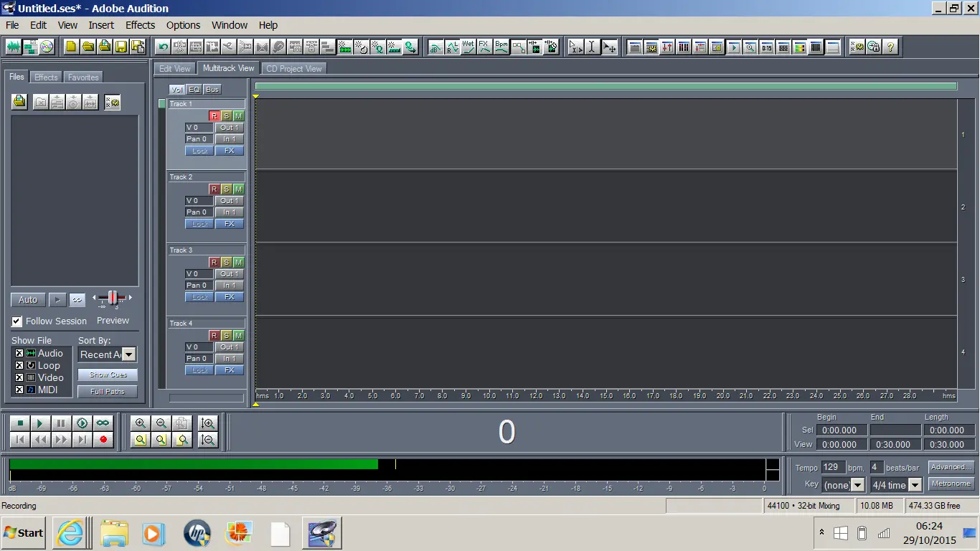Undo the last action with toolbar arrow
Screen dimensions: 980x551
click(163, 47)
